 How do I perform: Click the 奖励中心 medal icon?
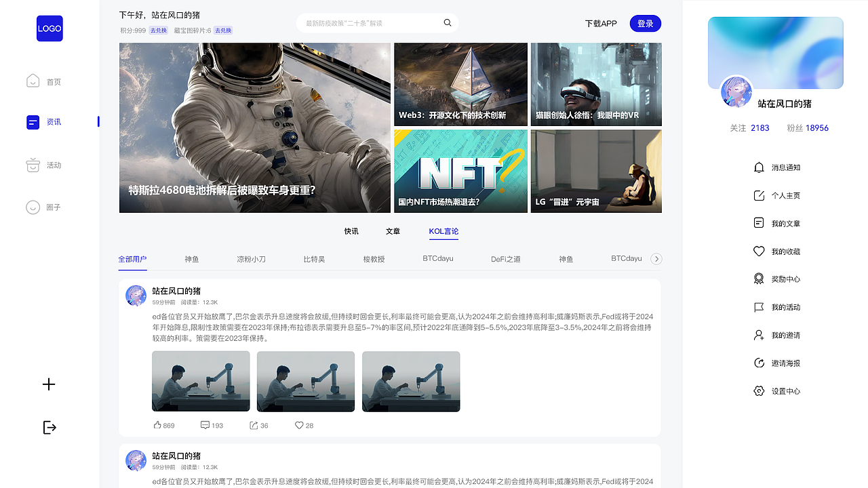coord(759,279)
